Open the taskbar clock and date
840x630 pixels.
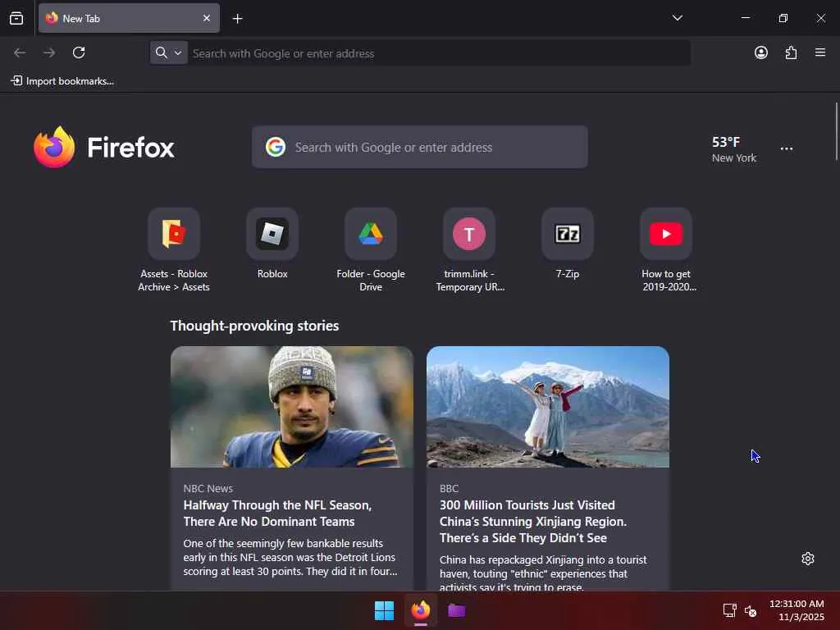coord(797,610)
